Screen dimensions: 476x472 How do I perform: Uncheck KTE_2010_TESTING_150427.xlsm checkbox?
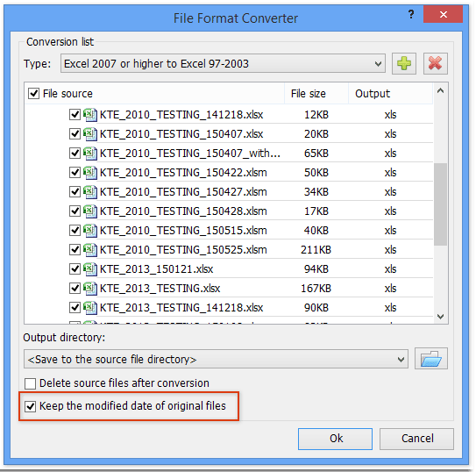75,192
